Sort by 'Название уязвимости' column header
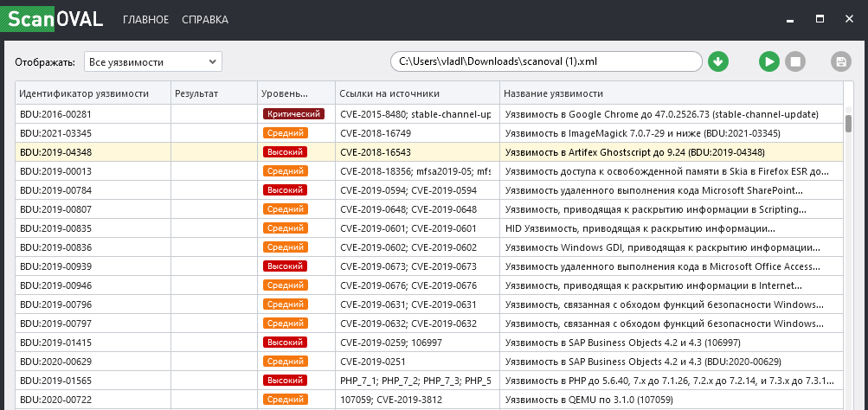 tap(671, 93)
